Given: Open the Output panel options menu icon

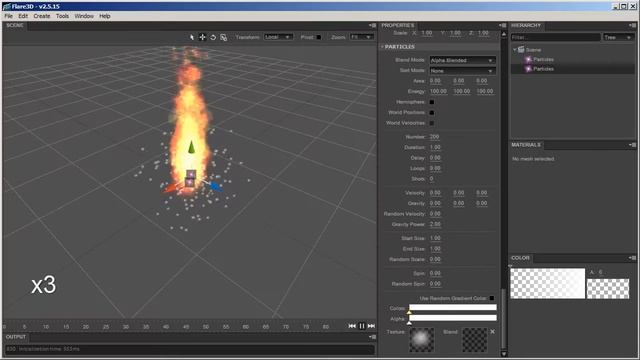Looking at the screenshot, I should (x=372, y=337).
